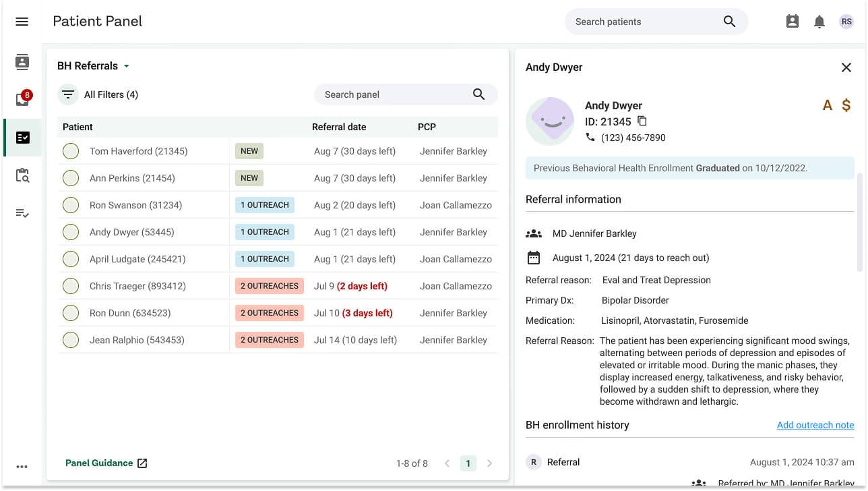Viewport: 868px width, 491px height.
Task: Focus the Search panel field
Action: click(x=406, y=94)
